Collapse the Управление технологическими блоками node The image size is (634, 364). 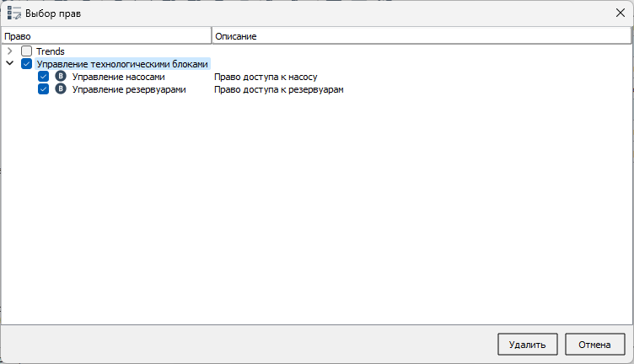(9, 64)
